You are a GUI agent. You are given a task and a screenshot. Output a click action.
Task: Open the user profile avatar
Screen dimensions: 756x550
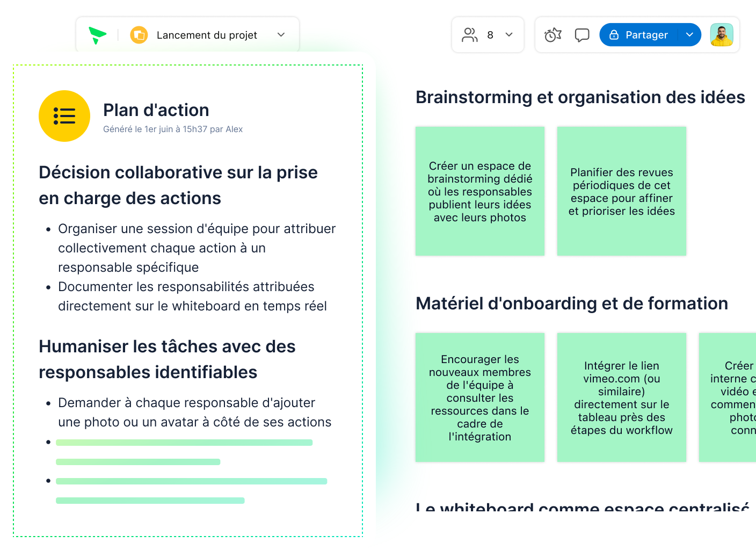tap(722, 35)
